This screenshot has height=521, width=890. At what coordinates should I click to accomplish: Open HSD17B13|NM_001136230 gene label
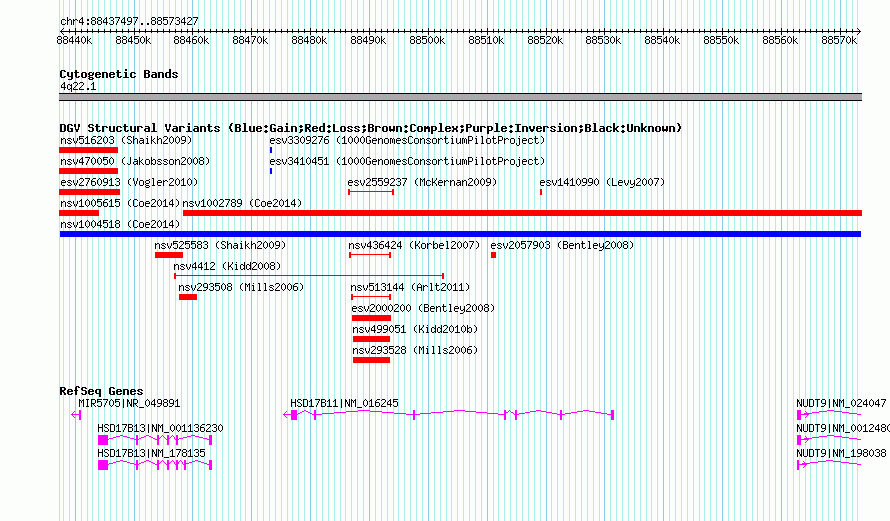pos(160,428)
